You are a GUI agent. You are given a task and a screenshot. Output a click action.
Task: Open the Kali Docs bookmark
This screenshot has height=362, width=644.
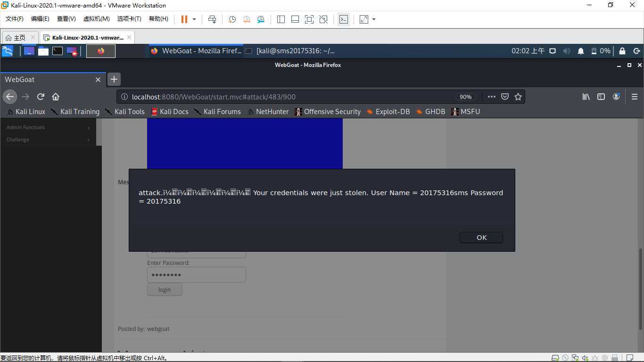tap(170, 112)
